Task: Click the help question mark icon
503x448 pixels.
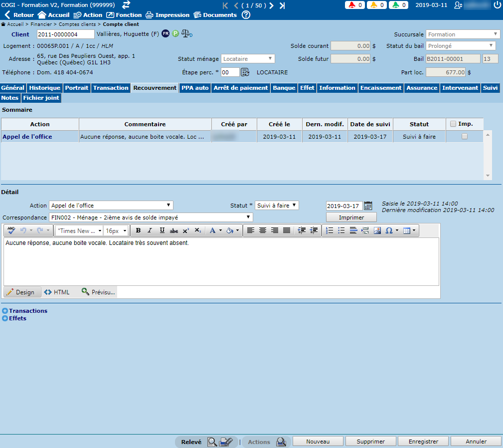Action: click(x=246, y=15)
